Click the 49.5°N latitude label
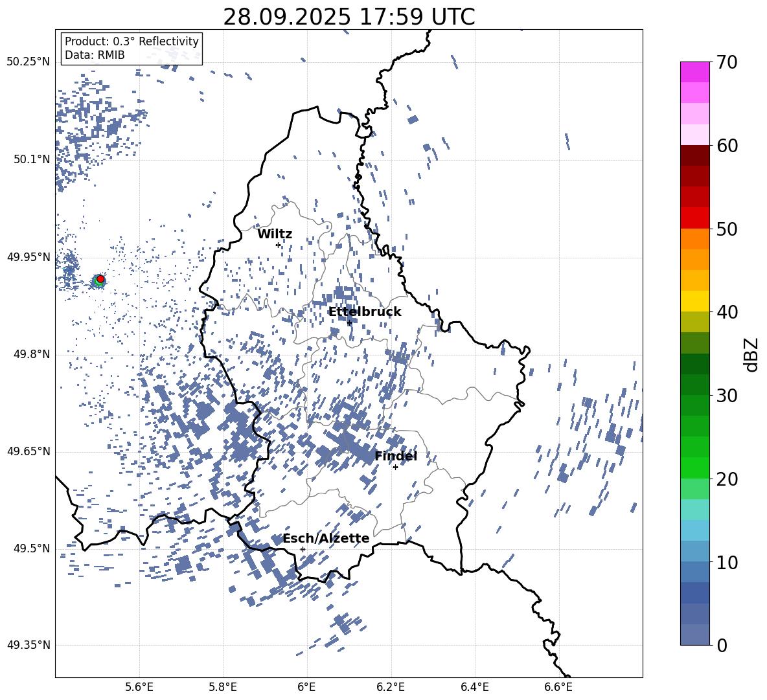Screen dimensions: 767x700 [x=32, y=548]
